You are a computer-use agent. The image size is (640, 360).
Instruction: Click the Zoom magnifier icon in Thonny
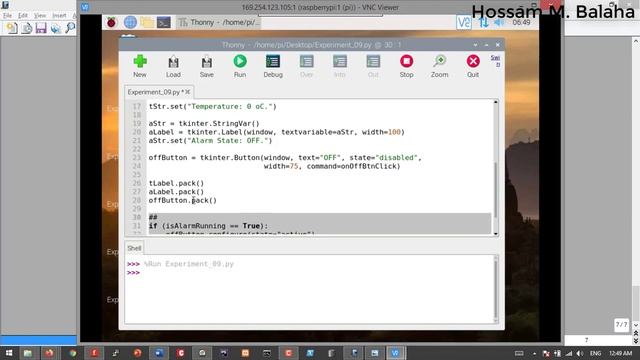point(440,66)
